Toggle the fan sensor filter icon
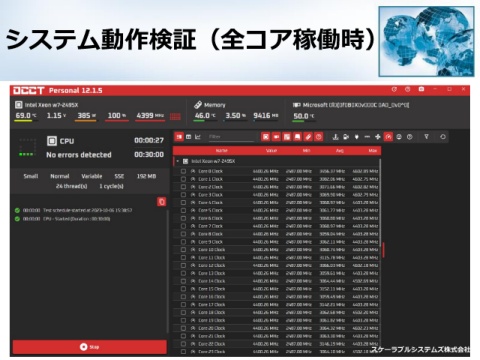Image resolution: width=480 pixels, height=360 pixels. [x=378, y=137]
